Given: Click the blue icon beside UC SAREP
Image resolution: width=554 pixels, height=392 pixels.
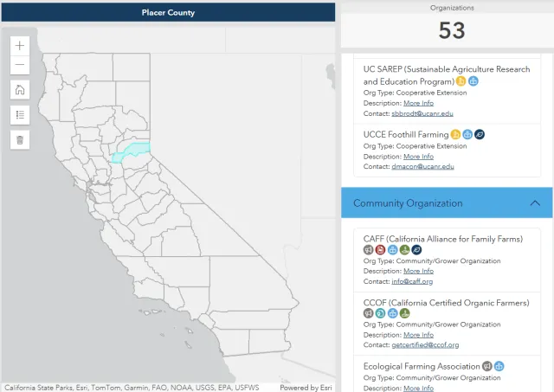Looking at the screenshot, I should tap(473, 81).
